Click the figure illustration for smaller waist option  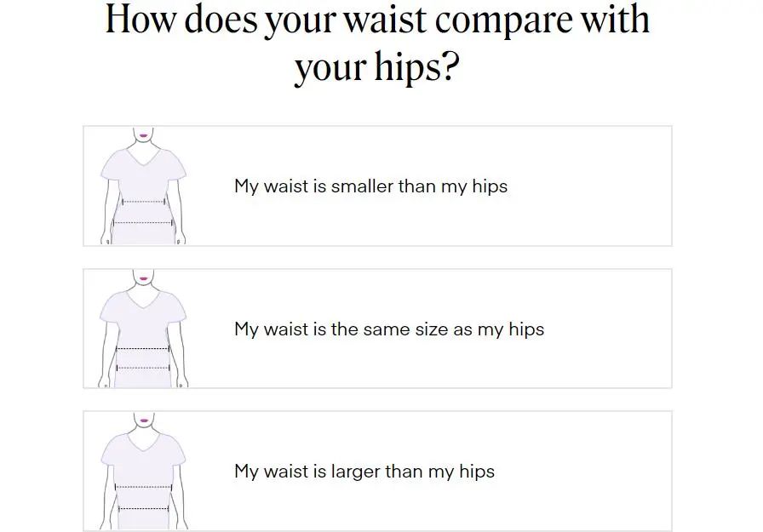click(143, 186)
